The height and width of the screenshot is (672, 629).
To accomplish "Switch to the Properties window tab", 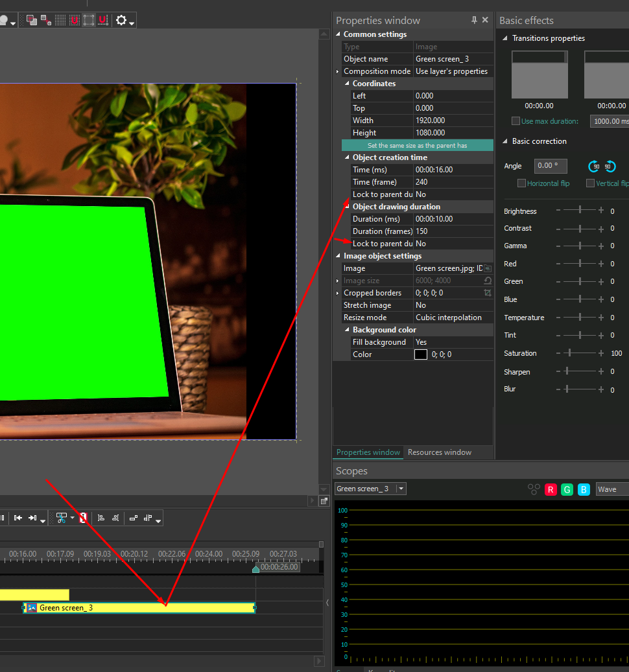I will (368, 452).
